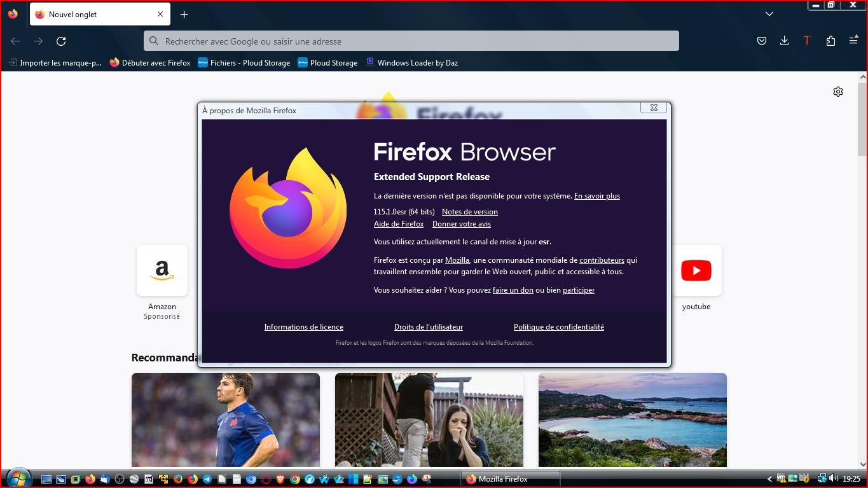Open Débuter avec Firefox bookmark
The width and height of the screenshot is (868, 488).
pos(150,62)
